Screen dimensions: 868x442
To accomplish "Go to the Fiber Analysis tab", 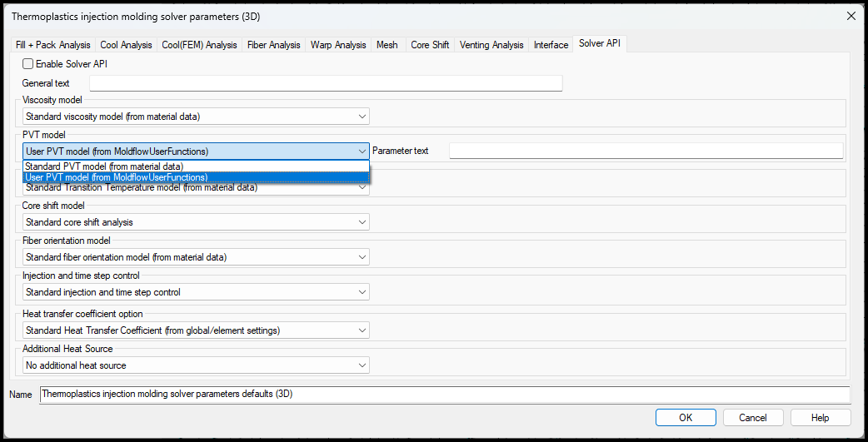I will [x=273, y=45].
